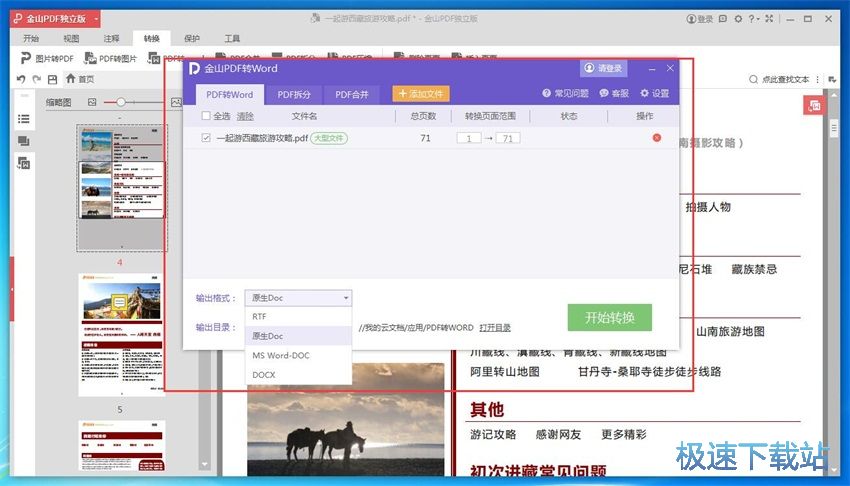Image resolution: width=850 pixels, height=486 pixels.
Task: Switch to PDF拆分 tab in dialog
Action: pyautogui.click(x=294, y=94)
